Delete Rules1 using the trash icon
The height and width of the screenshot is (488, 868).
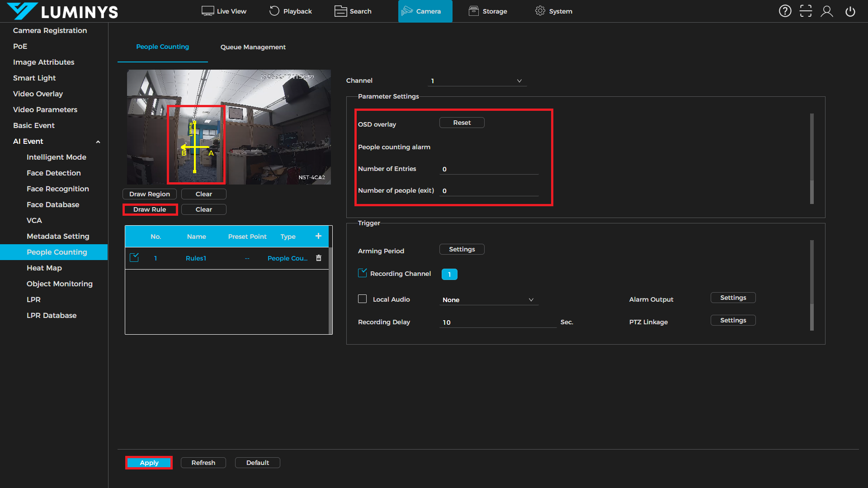tap(319, 258)
